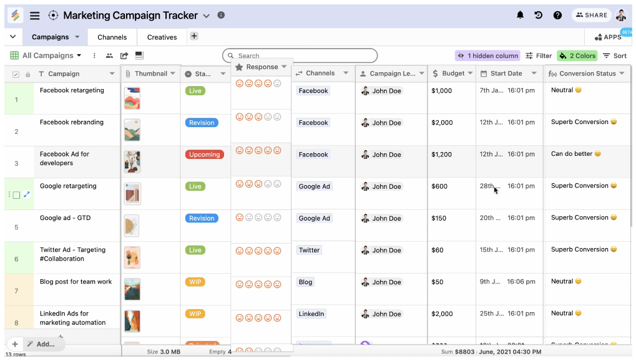Screen dimensions: 636x364
Task: Click the Conversion Status formula icon
Action: click(x=552, y=74)
